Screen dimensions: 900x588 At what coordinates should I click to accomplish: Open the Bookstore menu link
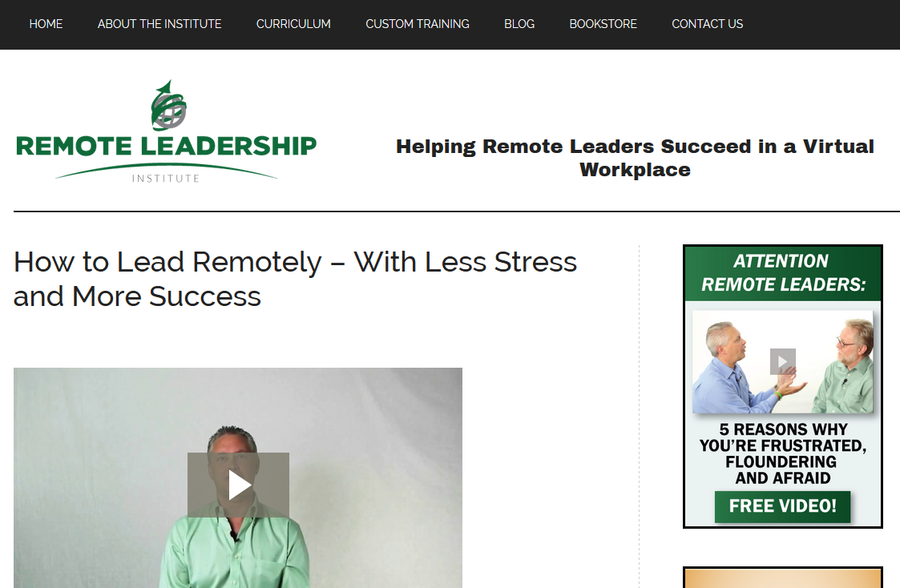tap(603, 24)
